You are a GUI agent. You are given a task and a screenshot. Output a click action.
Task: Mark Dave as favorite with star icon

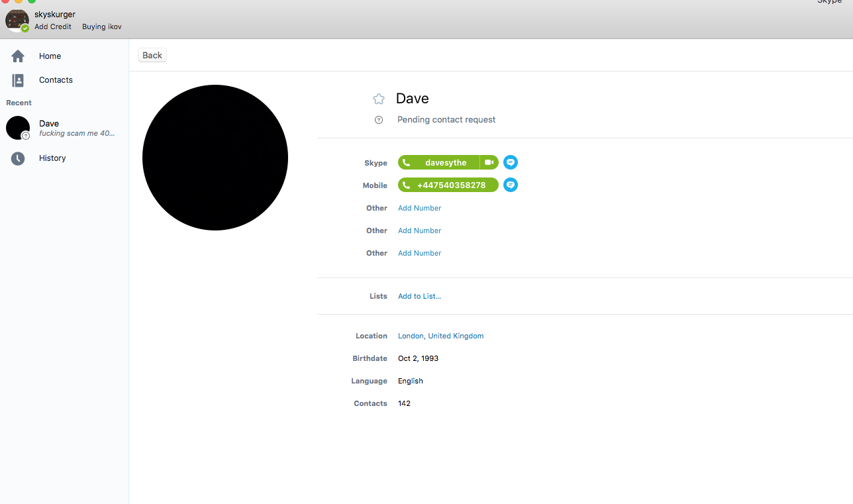tap(379, 99)
